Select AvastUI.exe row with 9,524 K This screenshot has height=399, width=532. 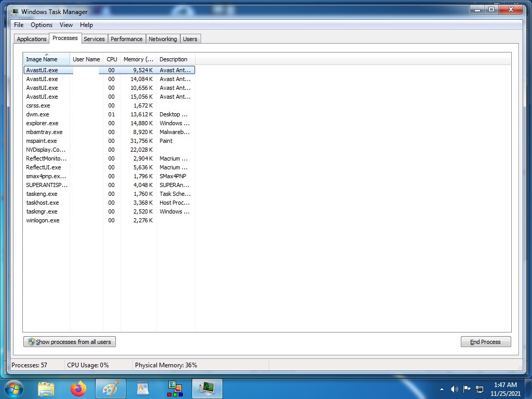(x=109, y=70)
